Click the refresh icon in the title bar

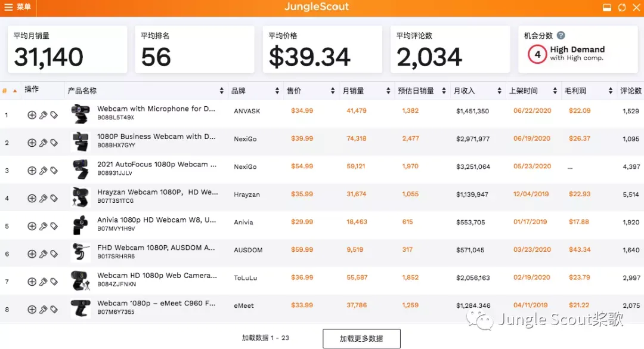click(622, 8)
